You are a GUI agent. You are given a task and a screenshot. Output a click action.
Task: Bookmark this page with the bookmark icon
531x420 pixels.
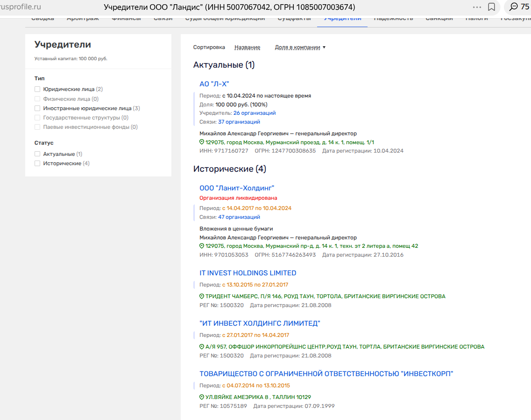point(491,7)
